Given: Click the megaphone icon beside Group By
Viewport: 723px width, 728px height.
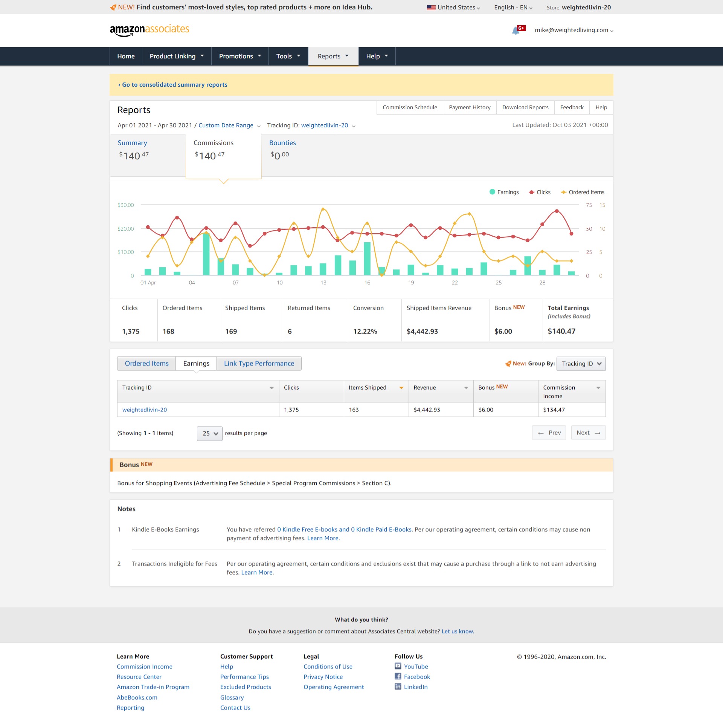Looking at the screenshot, I should pos(508,364).
